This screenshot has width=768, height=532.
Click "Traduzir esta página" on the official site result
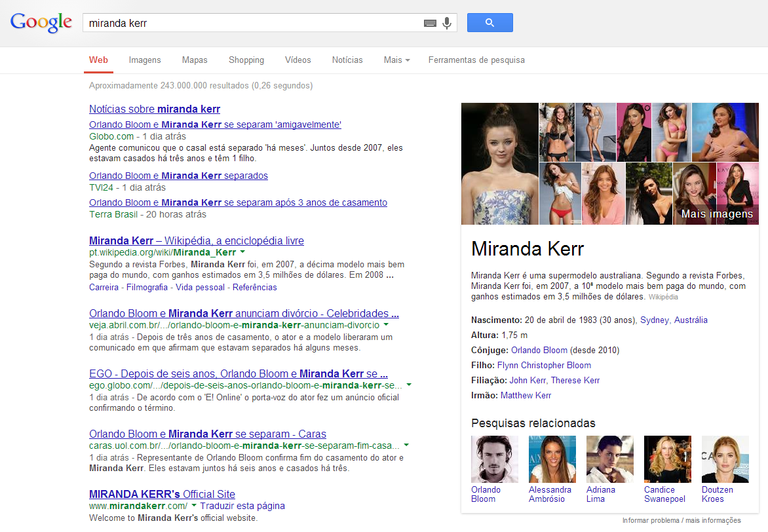(245, 506)
